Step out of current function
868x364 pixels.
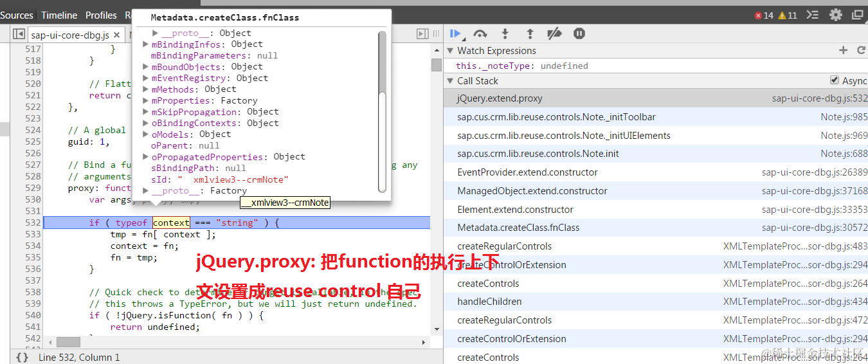pos(530,33)
